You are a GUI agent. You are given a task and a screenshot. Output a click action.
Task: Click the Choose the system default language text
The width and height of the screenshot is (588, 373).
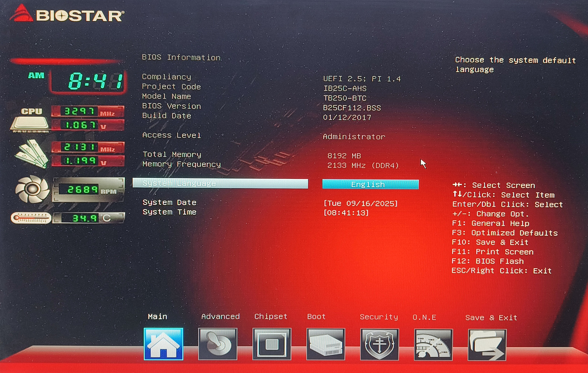coord(516,65)
